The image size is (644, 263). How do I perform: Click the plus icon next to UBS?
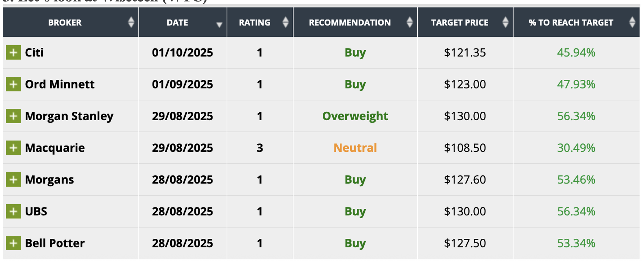pos(13,212)
